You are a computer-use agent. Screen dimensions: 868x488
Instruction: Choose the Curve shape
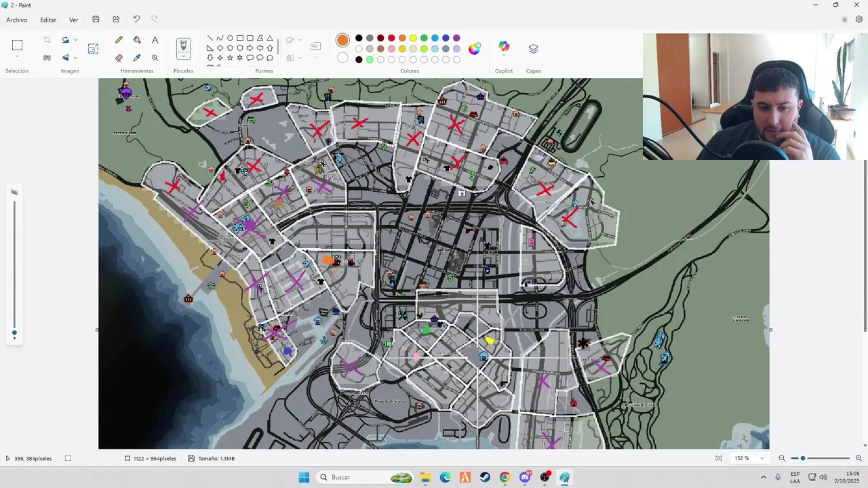[x=220, y=38]
